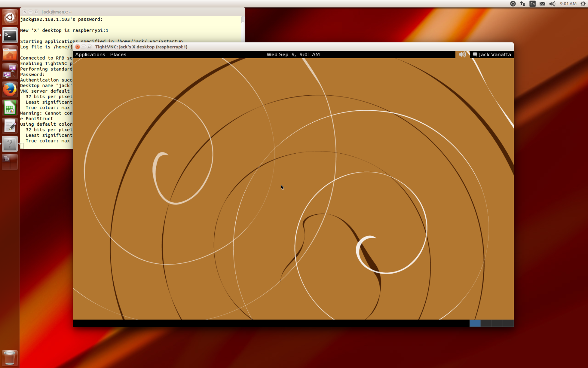Viewport: 588px width, 368px height.
Task: Open the workspace switcher in launcher
Action: (10, 162)
